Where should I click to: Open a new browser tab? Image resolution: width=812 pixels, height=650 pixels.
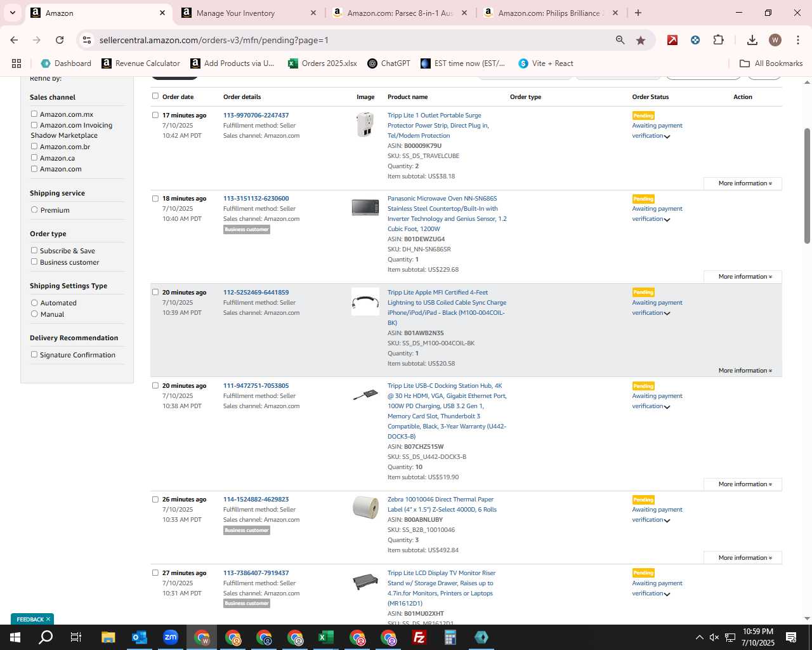(638, 13)
